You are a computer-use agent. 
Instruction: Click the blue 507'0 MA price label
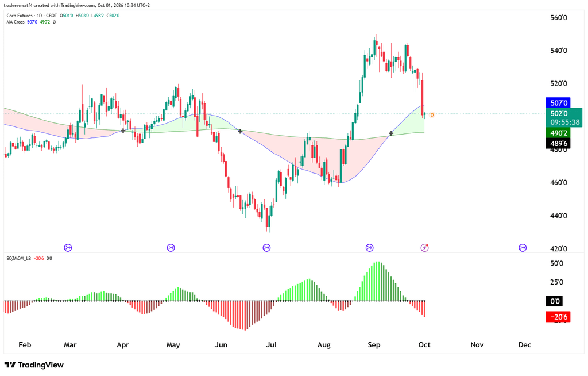558,102
